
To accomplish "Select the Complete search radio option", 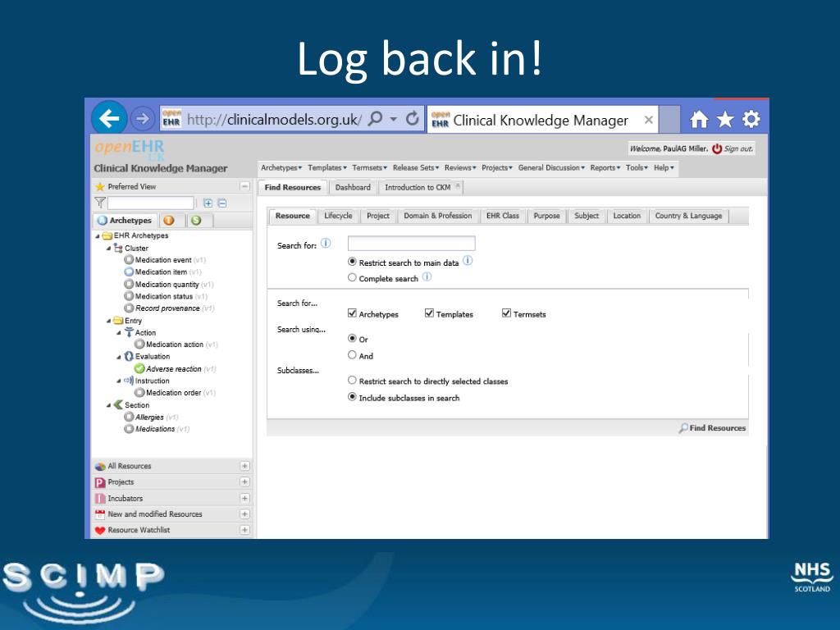I will coord(352,277).
